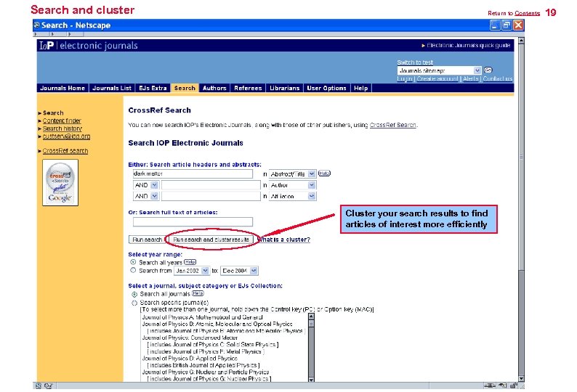
Task: Open the EJs Extra tab
Action: click(x=153, y=88)
